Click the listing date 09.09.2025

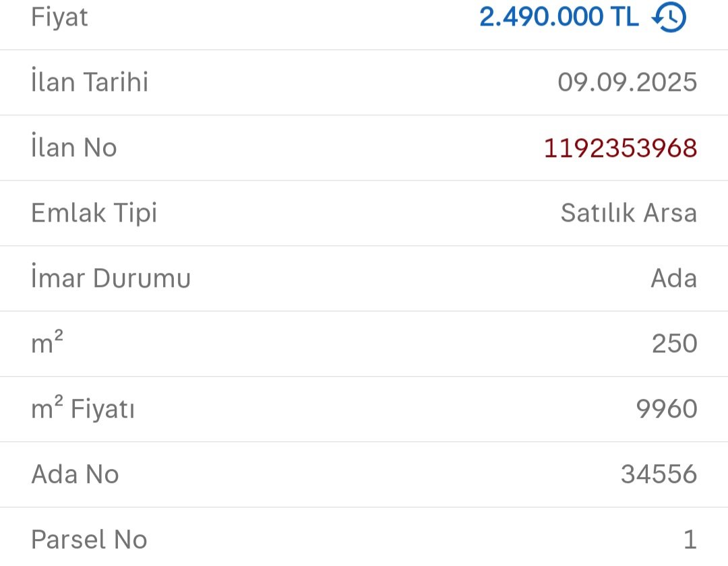(x=627, y=82)
